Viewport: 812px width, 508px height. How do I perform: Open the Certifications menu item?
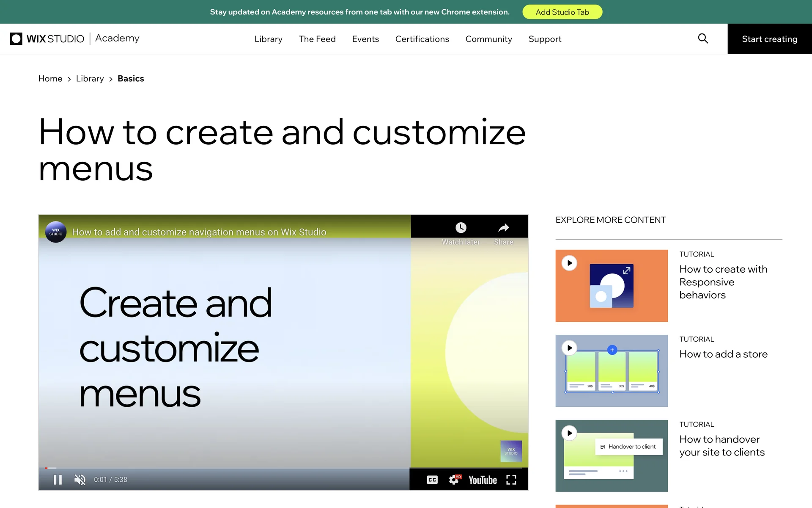click(x=422, y=39)
